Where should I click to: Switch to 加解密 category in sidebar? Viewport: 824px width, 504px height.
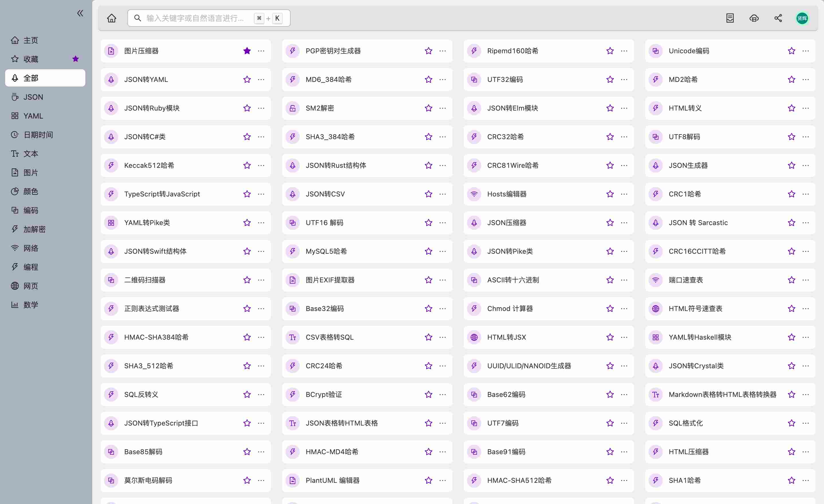point(34,229)
